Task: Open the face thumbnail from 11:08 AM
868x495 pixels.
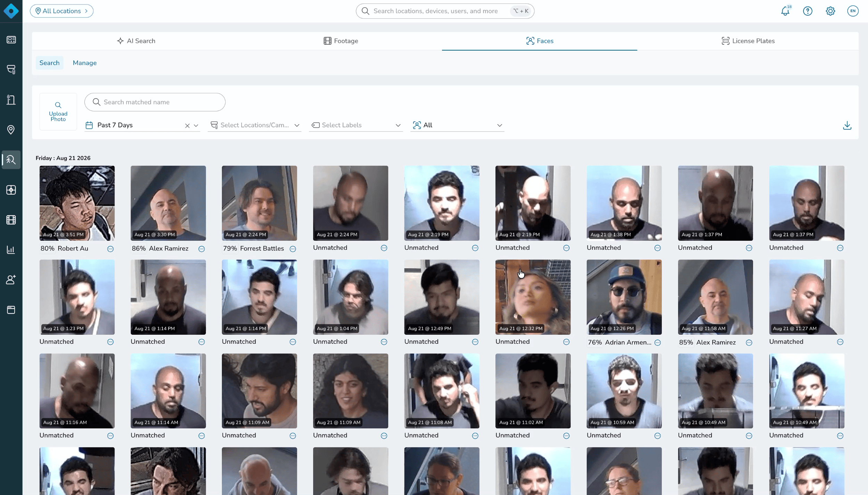Action: (x=442, y=391)
